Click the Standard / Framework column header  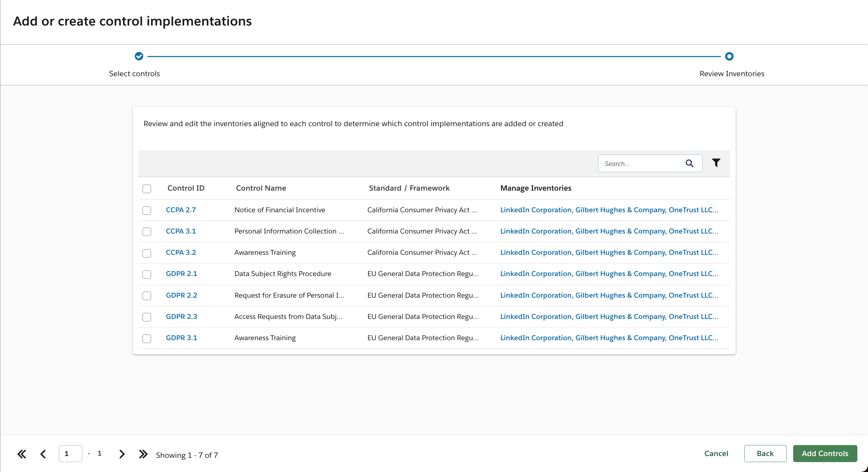(409, 188)
